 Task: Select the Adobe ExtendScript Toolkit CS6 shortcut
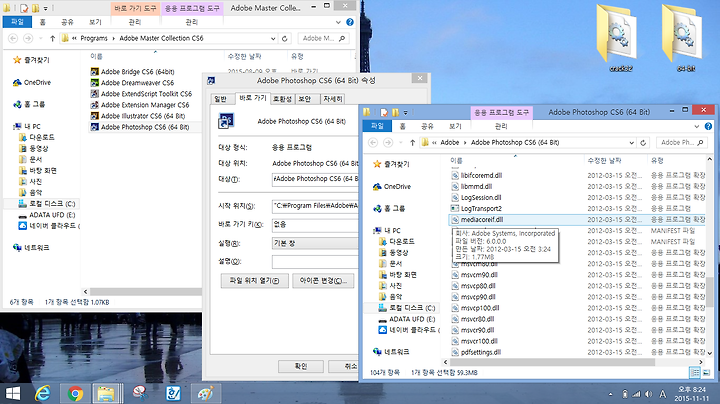coord(141,94)
